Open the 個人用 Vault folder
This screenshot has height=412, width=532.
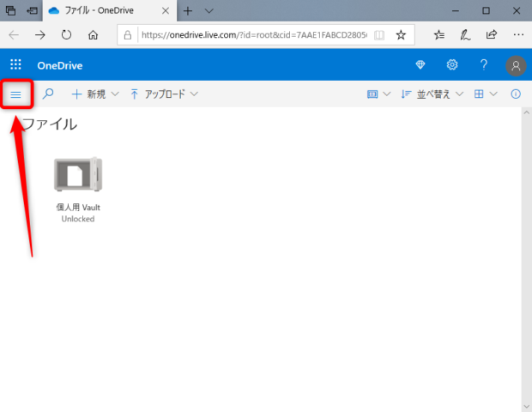[78, 174]
